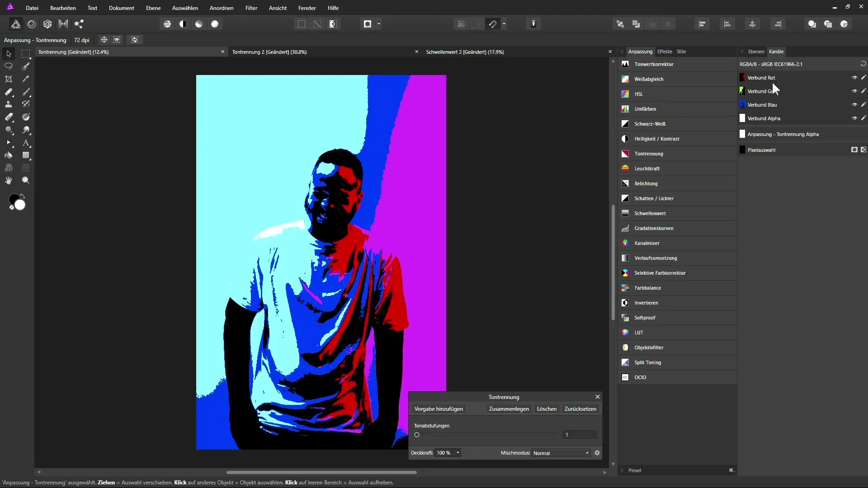Viewport: 868px width, 488px height.
Task: Open the Filter menu
Action: 251,8
